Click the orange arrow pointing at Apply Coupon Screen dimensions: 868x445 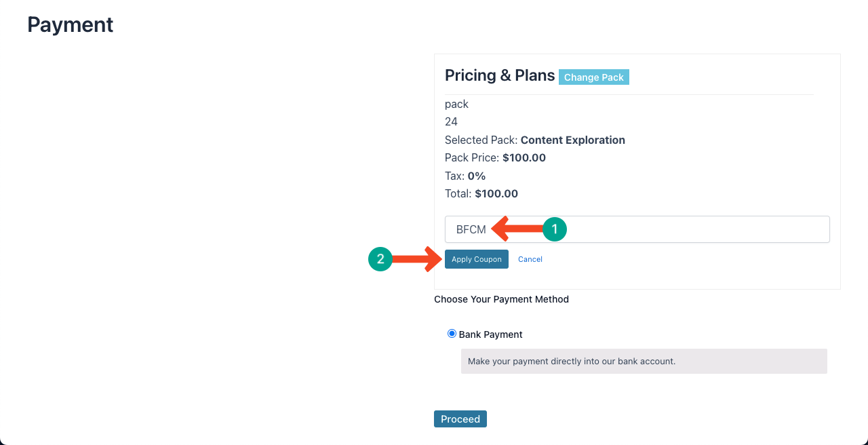(x=417, y=258)
